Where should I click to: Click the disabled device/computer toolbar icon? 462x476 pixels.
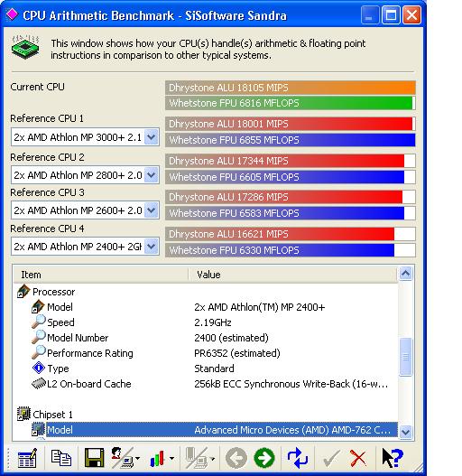[197, 458]
